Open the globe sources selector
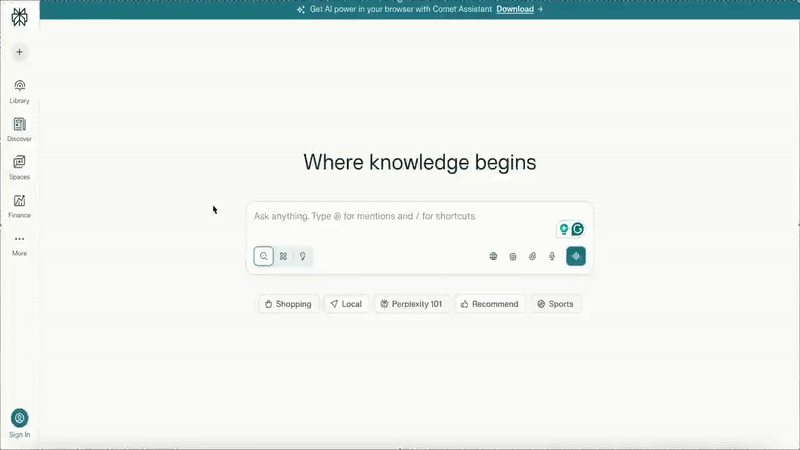This screenshot has width=800, height=450. click(493, 256)
